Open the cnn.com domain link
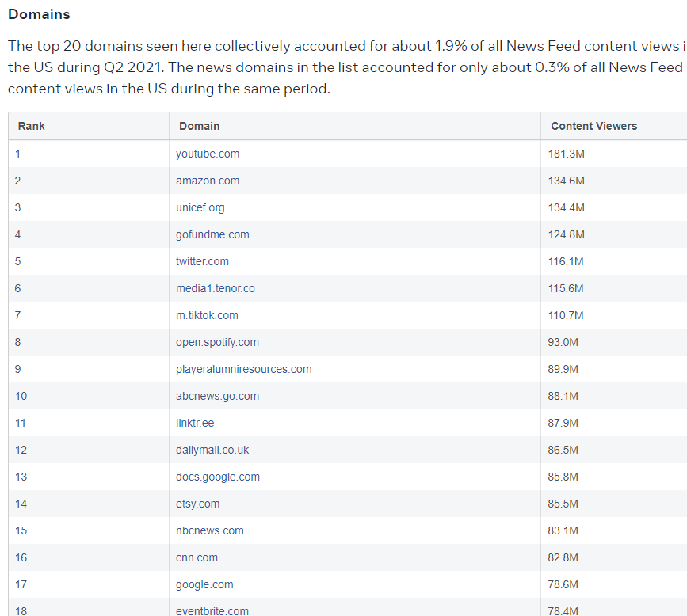687x616 pixels. (197, 557)
